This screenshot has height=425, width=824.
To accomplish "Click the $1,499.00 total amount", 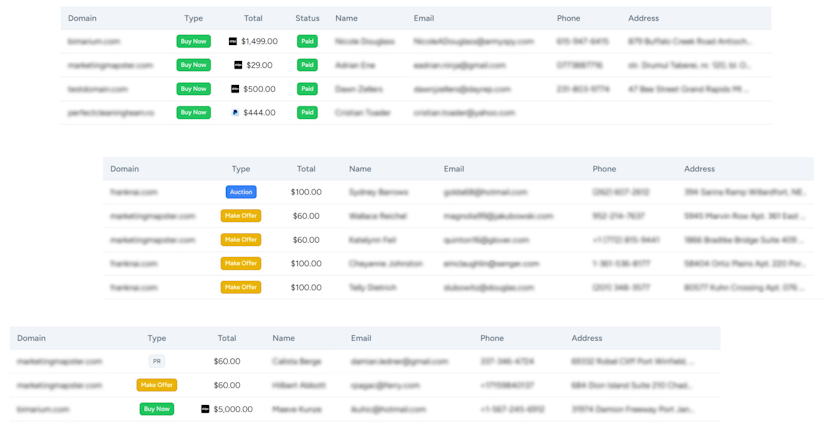I will [x=259, y=42].
